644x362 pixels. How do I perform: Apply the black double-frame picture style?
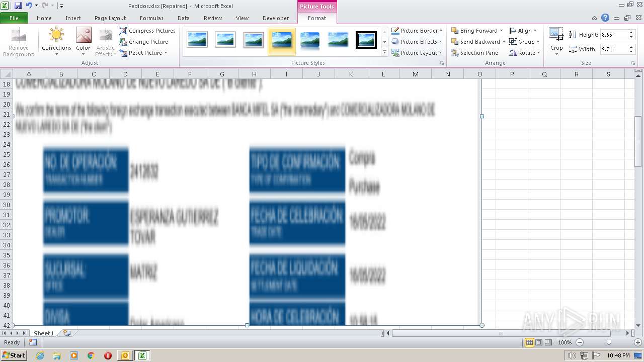[x=366, y=40]
